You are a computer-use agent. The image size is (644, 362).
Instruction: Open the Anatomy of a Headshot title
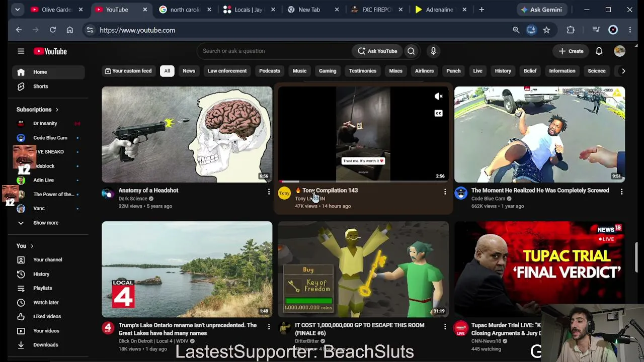148,191
